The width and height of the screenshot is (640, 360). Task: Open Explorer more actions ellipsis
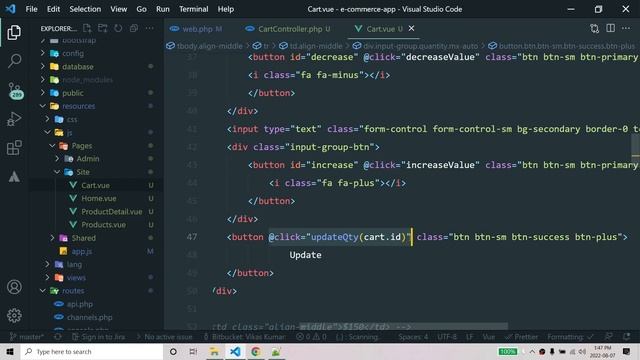coord(150,28)
